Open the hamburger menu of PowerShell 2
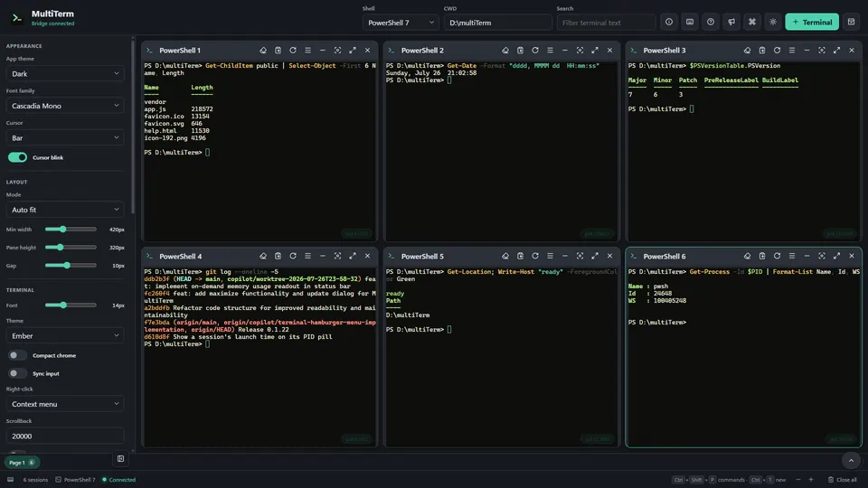868x488 pixels. click(x=551, y=51)
